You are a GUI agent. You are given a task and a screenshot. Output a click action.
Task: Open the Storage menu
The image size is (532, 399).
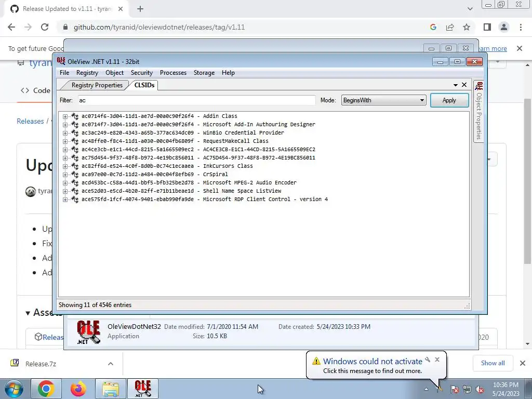[x=204, y=73]
